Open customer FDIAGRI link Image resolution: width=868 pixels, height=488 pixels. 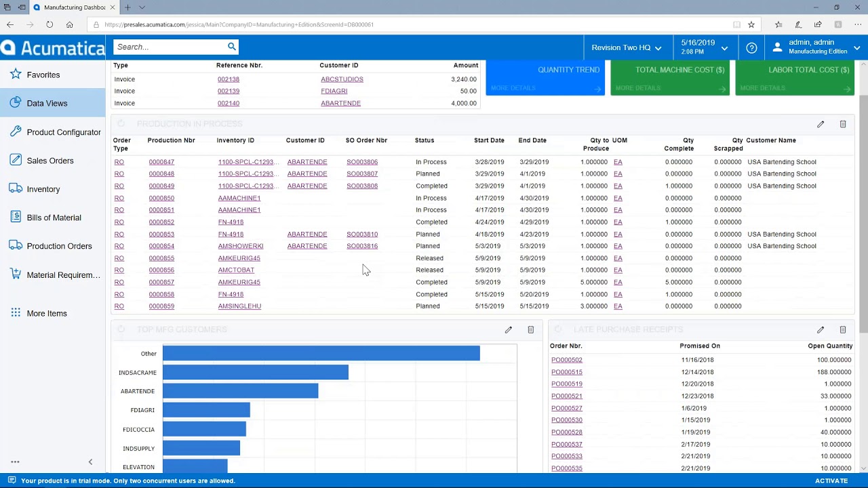(334, 91)
